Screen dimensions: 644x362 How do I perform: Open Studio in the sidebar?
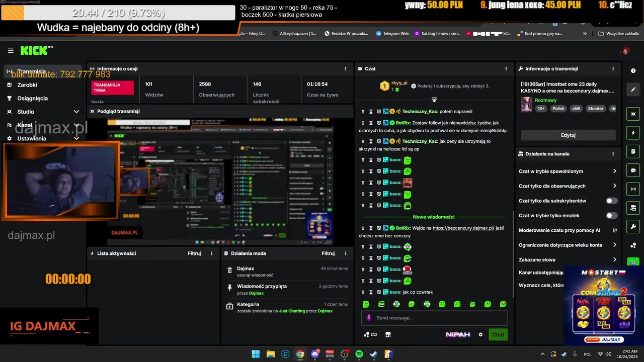[x=26, y=112]
